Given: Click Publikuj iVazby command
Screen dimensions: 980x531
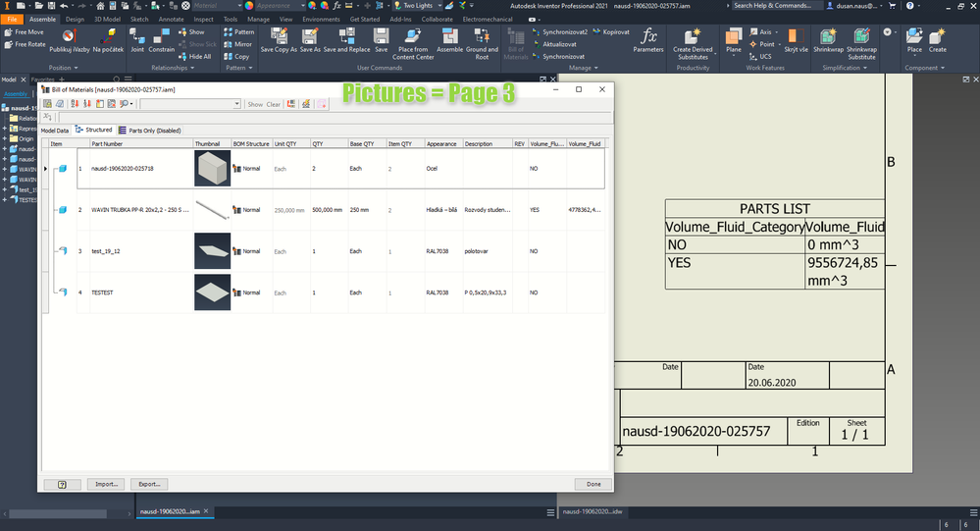Looking at the screenshot, I should (70, 40).
